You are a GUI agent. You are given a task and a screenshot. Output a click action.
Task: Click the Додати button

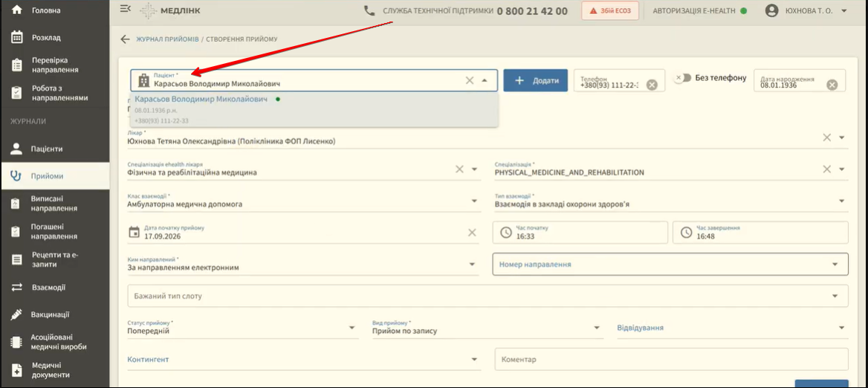(x=535, y=80)
